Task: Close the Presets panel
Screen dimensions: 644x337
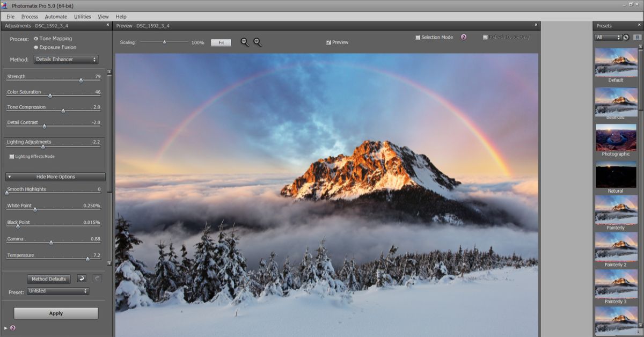Action: pyautogui.click(x=640, y=25)
